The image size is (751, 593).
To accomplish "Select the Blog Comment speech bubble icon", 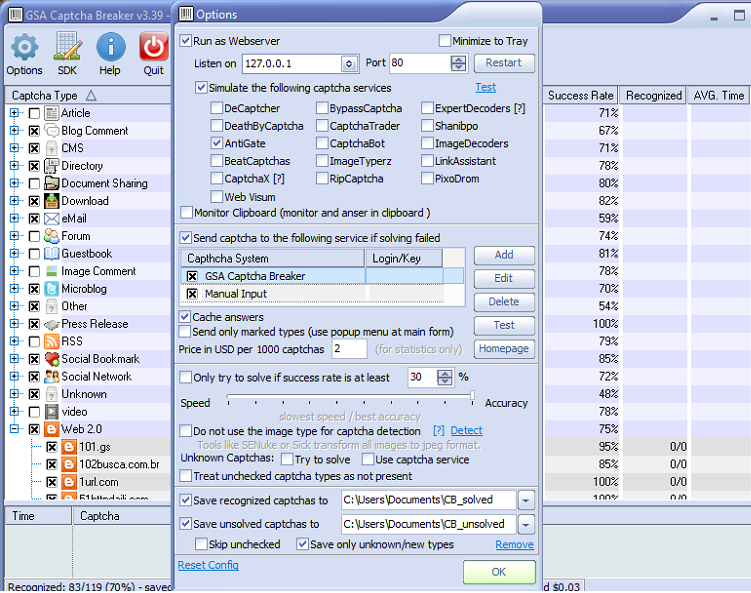I will pyautogui.click(x=51, y=130).
